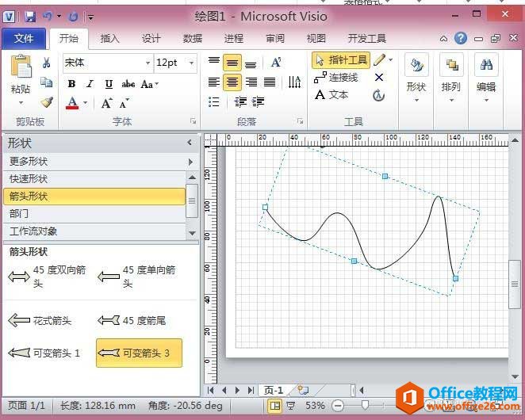
Task: Toggle strikethrough formatting
Action: point(128,84)
